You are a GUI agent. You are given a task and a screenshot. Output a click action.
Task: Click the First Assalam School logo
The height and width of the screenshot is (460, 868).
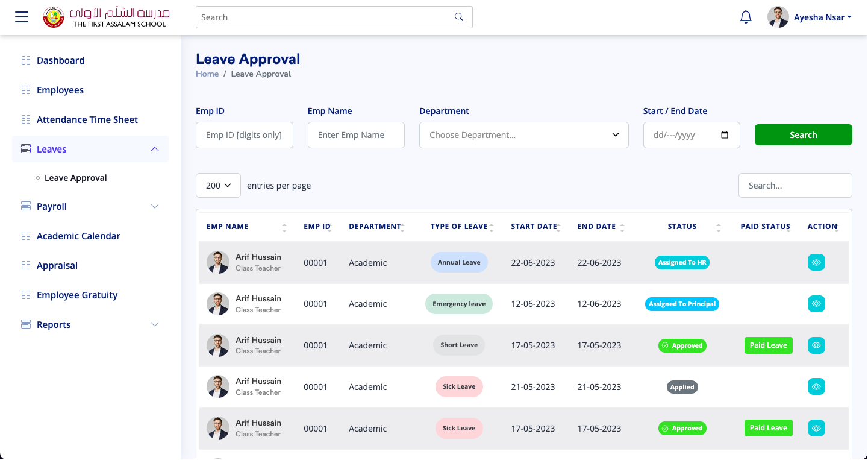[x=53, y=17]
